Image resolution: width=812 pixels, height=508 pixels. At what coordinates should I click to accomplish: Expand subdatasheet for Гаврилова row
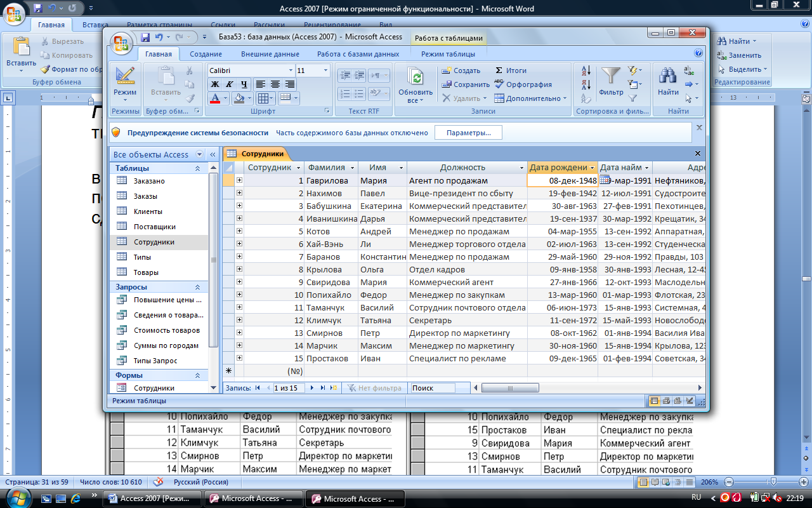[x=239, y=180]
